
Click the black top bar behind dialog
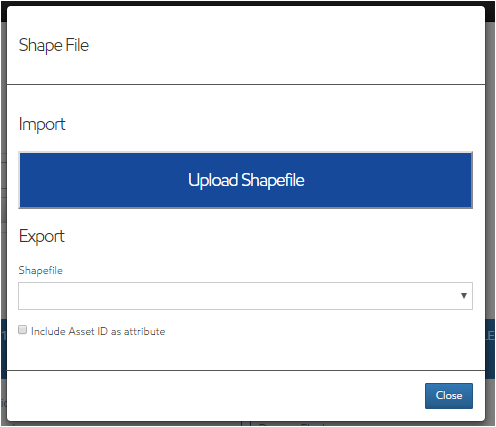(x=248, y=3)
